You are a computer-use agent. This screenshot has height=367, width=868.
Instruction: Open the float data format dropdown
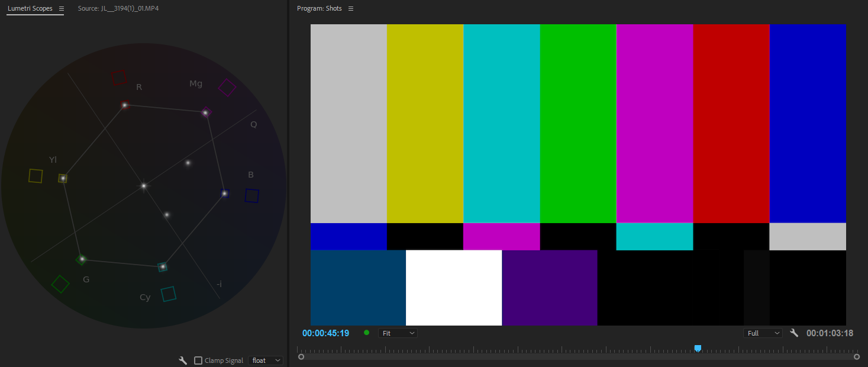pyautogui.click(x=265, y=360)
